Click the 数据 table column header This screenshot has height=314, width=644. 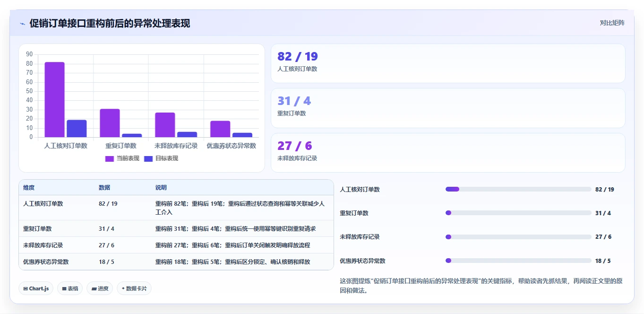[104, 188]
